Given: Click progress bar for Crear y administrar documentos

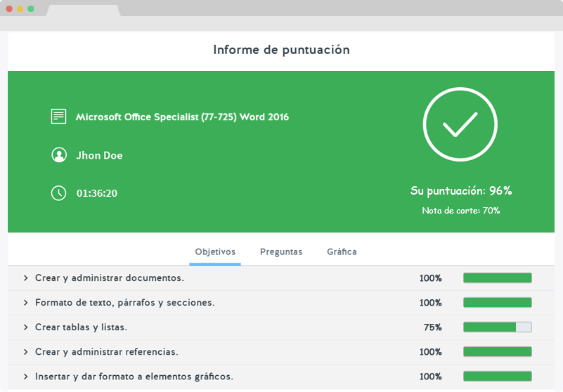Looking at the screenshot, I should tap(498, 278).
